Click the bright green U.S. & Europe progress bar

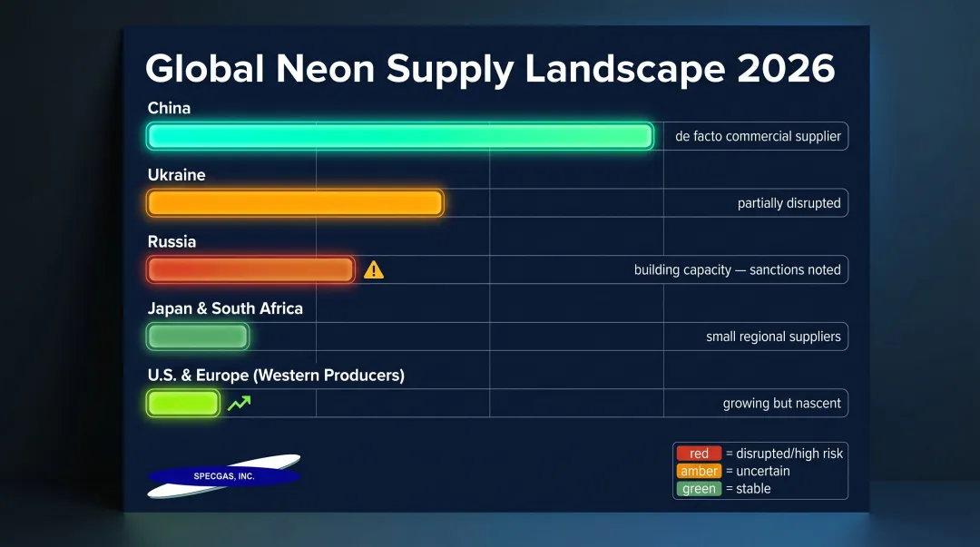click(x=181, y=402)
